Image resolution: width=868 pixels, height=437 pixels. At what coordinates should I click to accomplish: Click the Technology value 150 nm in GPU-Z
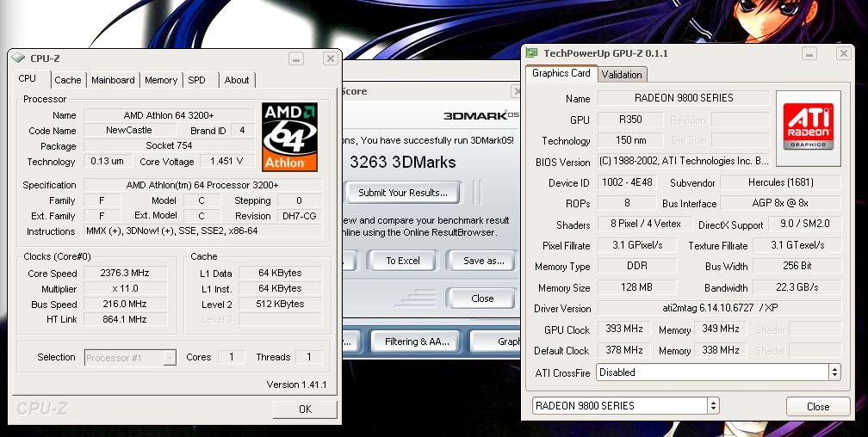630,140
